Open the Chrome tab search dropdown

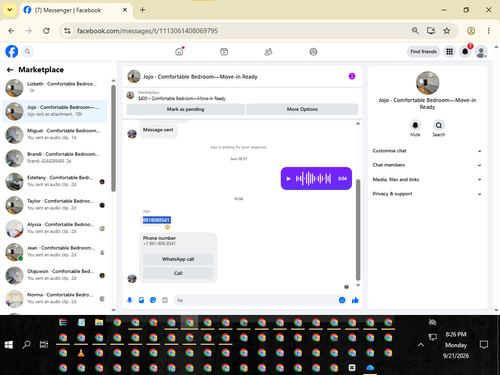click(x=10, y=10)
